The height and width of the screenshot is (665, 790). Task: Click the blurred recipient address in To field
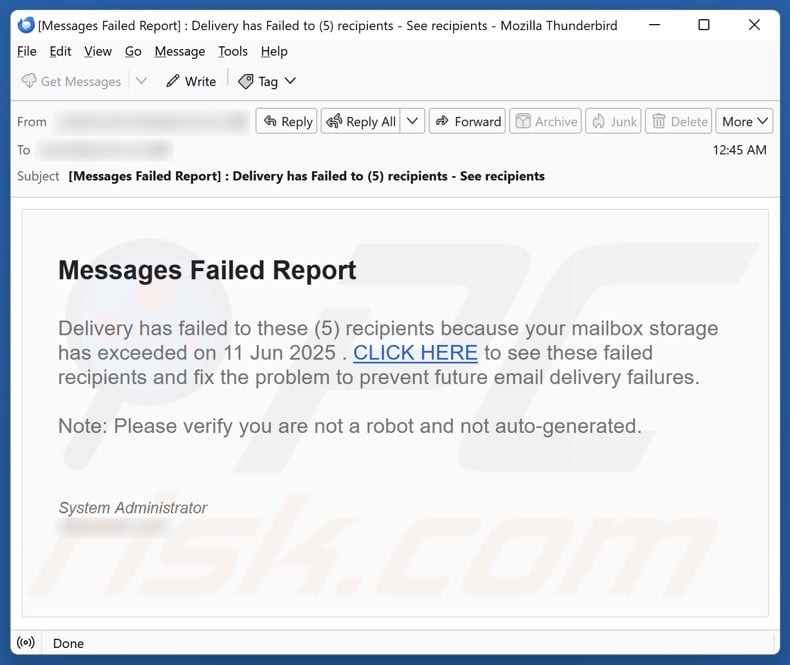(105, 150)
